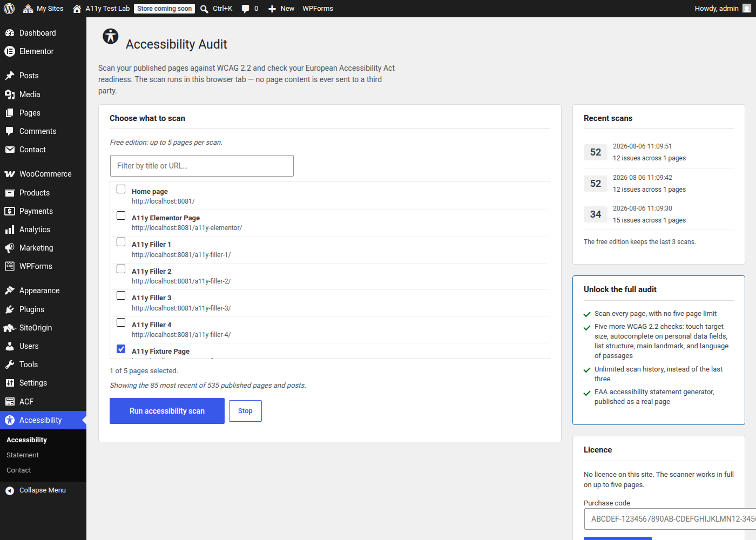
Task: Open the recent scan from 11:09:42
Action: [659, 184]
